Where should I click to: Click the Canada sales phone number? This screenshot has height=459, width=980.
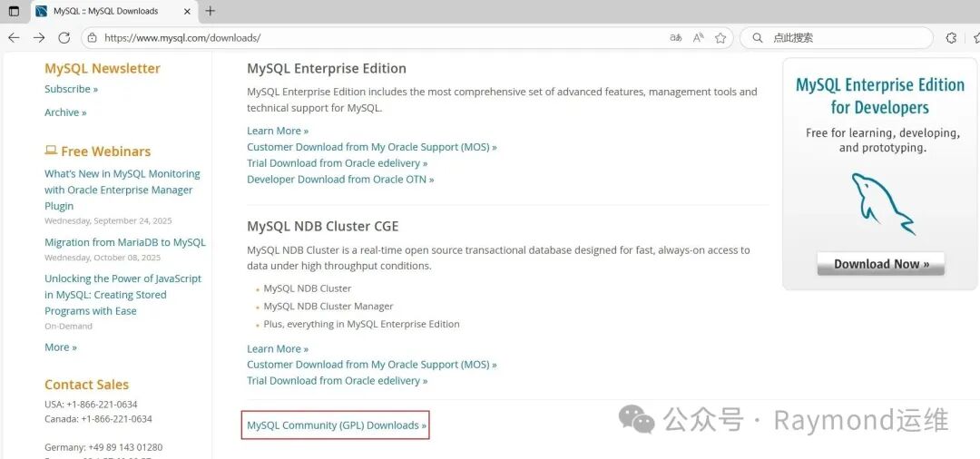pos(116,419)
